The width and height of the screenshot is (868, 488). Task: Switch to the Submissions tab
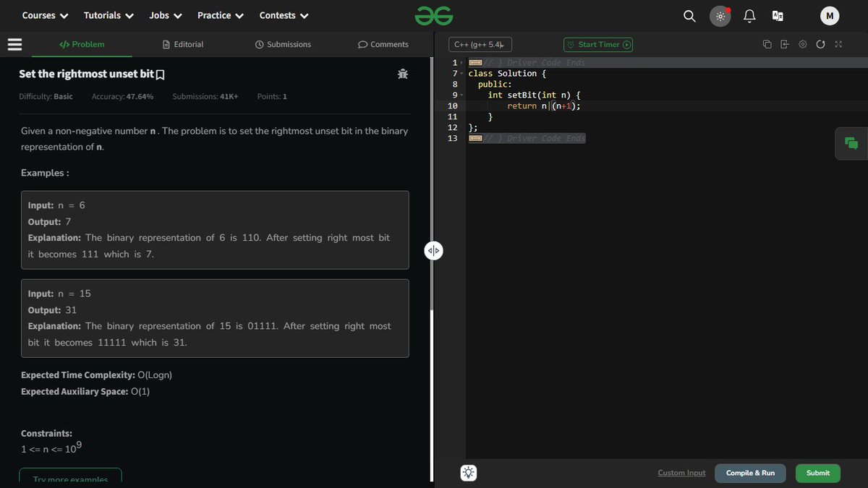pyautogui.click(x=284, y=44)
